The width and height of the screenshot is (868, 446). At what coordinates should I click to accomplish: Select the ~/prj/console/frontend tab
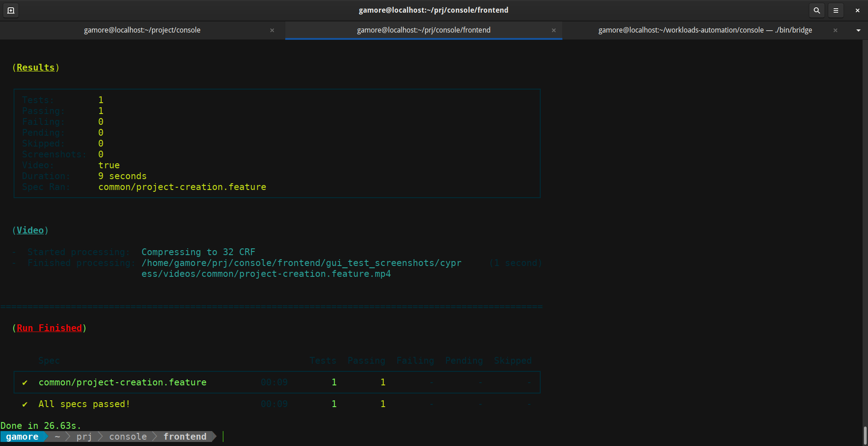(424, 30)
